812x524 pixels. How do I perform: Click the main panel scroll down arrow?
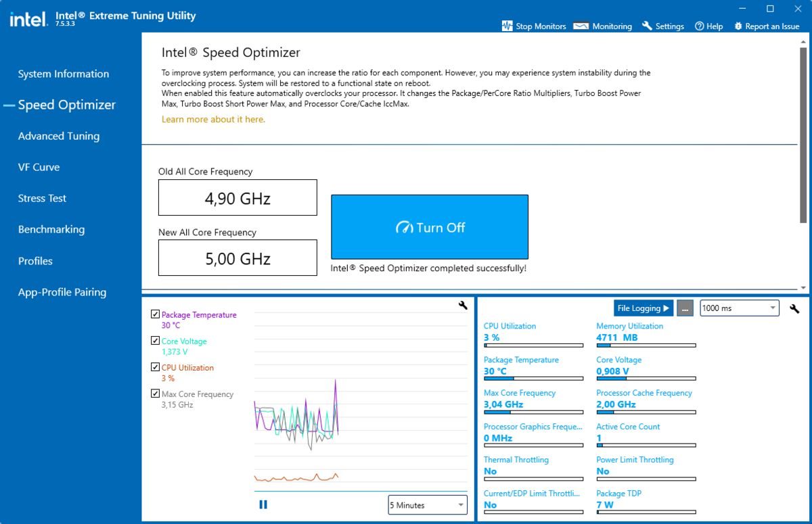[803, 287]
